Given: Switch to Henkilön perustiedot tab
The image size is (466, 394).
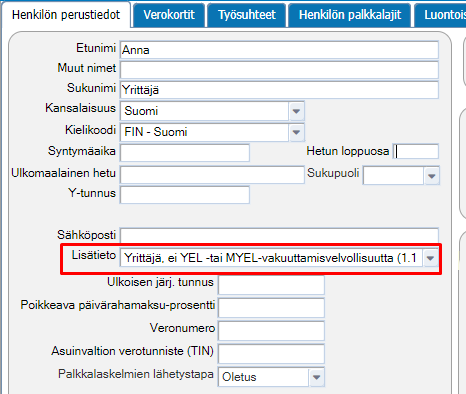Looking at the screenshot, I should tap(66, 15).
